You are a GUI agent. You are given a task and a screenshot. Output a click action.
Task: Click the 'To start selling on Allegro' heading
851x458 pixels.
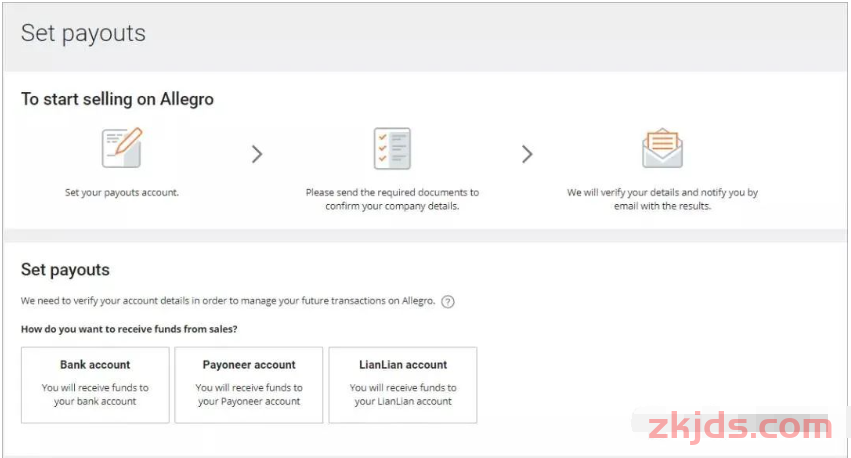click(x=117, y=99)
